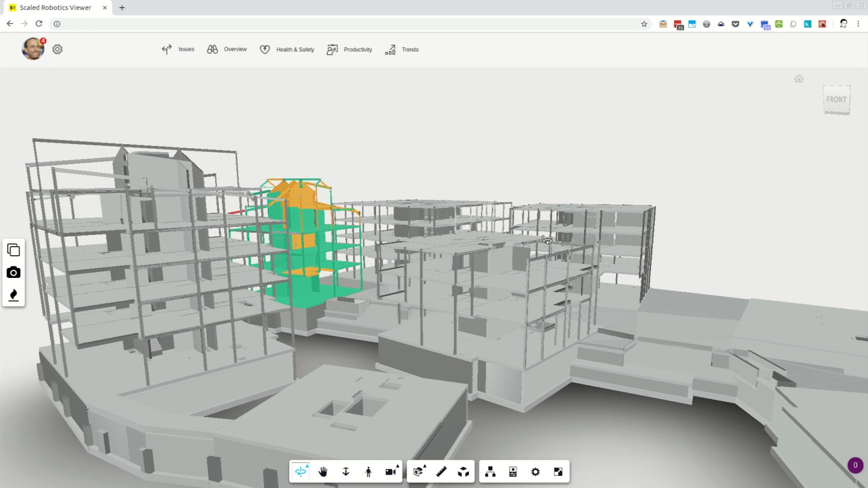Expand the Section Analysis dropdown
Image resolution: width=868 pixels, height=488 pixels.
tap(419, 471)
